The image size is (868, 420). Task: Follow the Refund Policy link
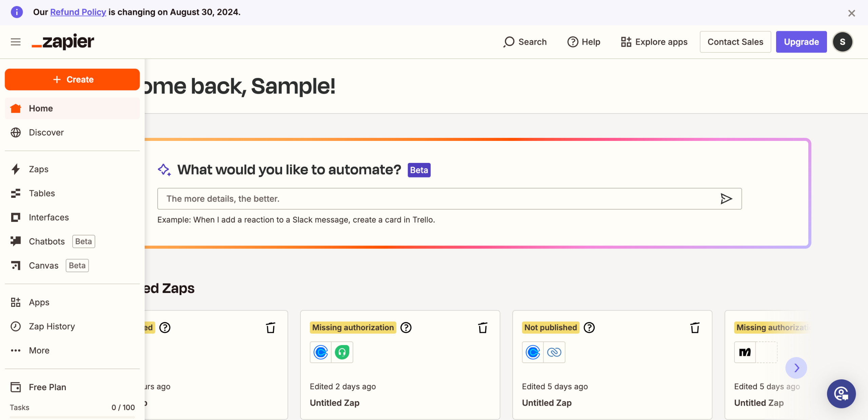pos(78,12)
